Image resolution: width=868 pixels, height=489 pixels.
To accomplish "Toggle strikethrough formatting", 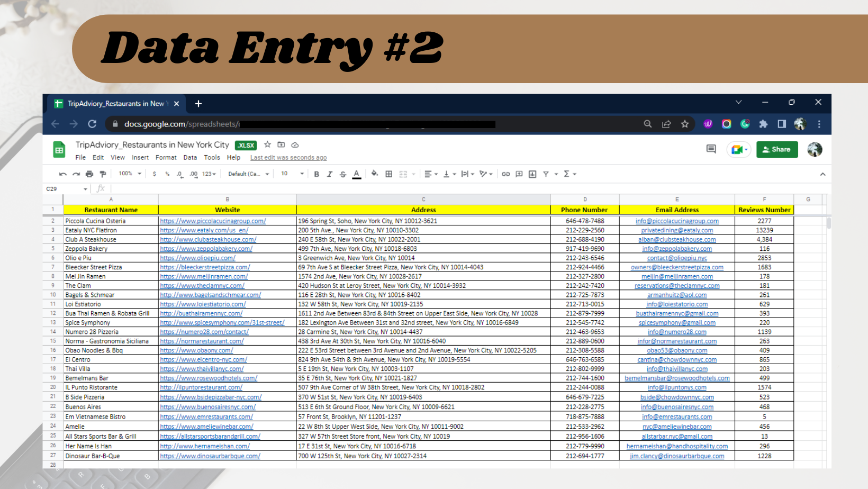I will (x=343, y=174).
